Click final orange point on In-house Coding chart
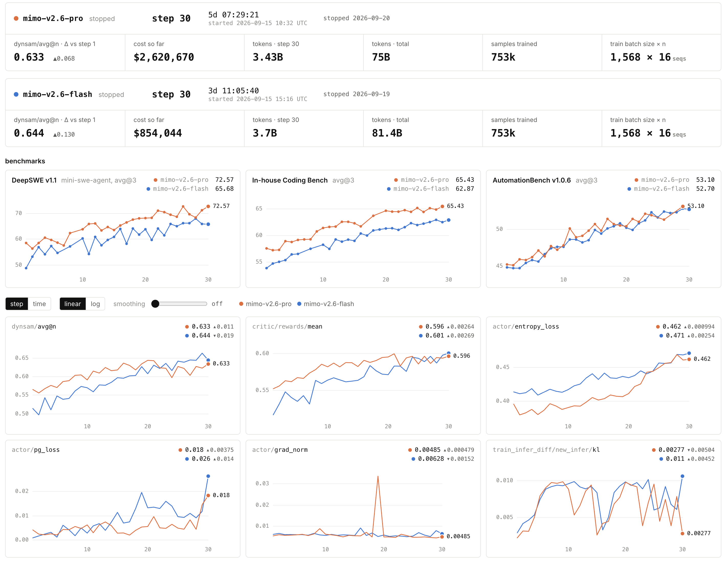728x562 pixels. pyautogui.click(x=442, y=207)
